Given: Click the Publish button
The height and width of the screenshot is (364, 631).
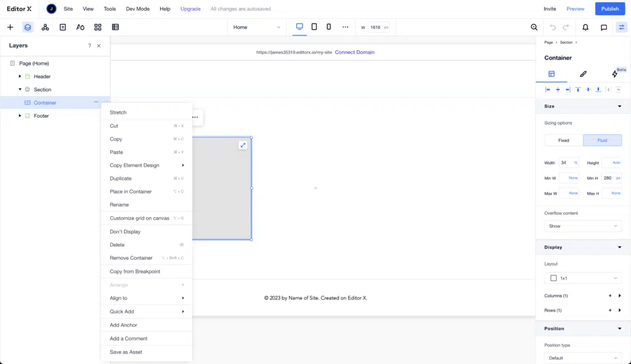Looking at the screenshot, I should [x=609, y=9].
